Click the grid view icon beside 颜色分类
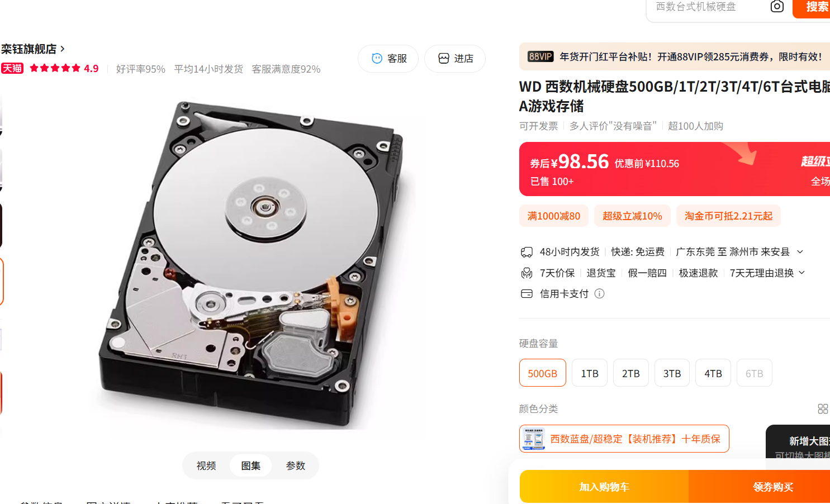The height and width of the screenshot is (504, 830). pos(823,409)
